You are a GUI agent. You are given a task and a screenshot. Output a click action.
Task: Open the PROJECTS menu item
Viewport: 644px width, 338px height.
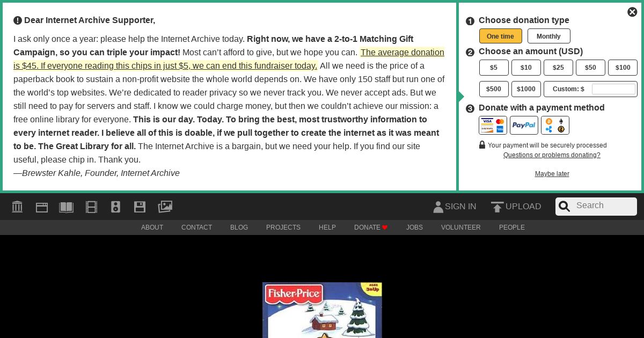tap(283, 227)
